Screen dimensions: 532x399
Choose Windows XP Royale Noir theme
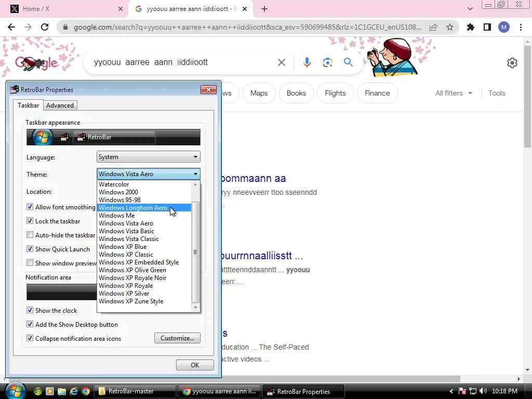pos(144,278)
